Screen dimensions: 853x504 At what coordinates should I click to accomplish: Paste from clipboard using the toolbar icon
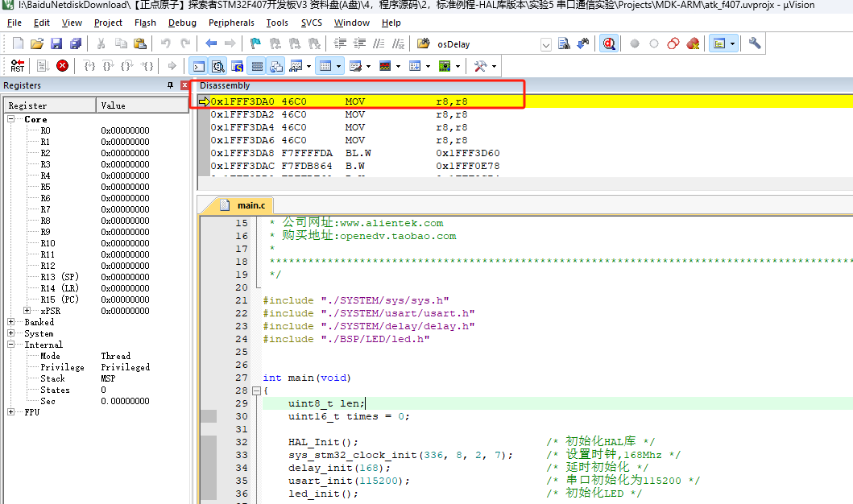click(x=140, y=44)
